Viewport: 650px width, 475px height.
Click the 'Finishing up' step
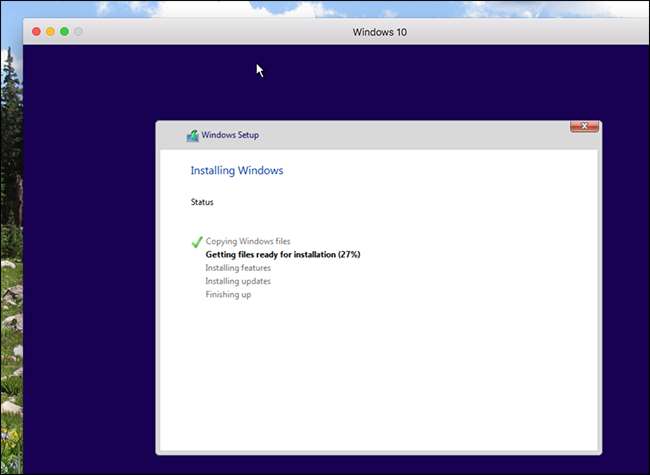click(228, 294)
